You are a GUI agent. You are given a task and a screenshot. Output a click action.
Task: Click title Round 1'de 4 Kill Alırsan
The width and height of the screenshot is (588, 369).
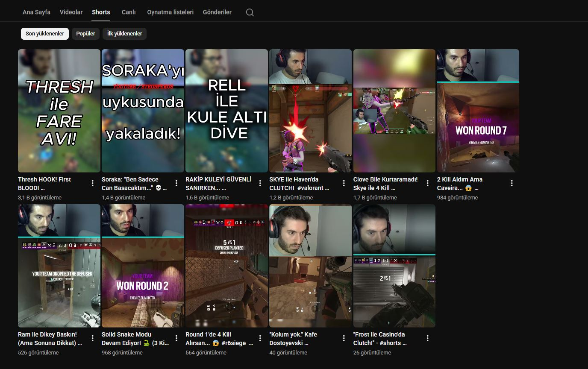(219, 339)
